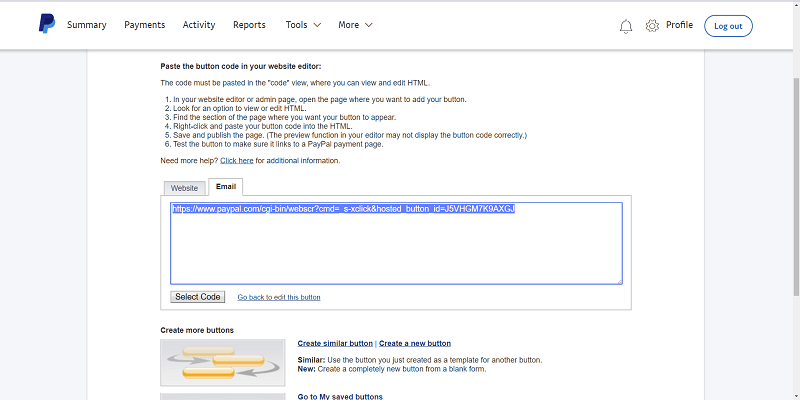This screenshot has height=400, width=800.
Task: Select the Email tab
Action: 225,186
